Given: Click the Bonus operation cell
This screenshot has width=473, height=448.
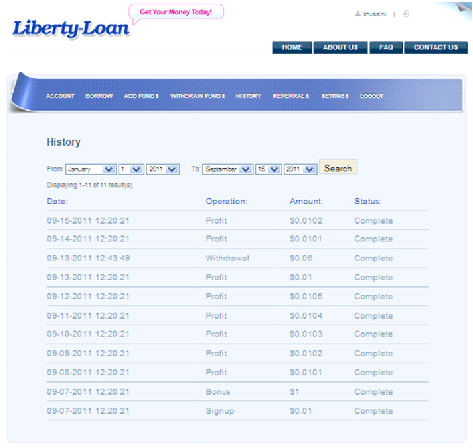Looking at the screenshot, I should click(x=218, y=392).
